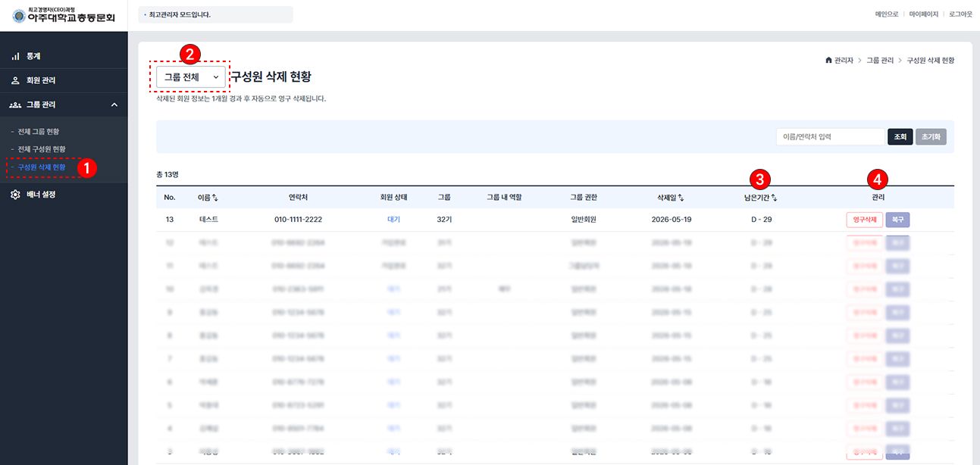This screenshot has width=980, height=465.
Task: Go to 전체 구성원 현황 submenu
Action: (41, 149)
